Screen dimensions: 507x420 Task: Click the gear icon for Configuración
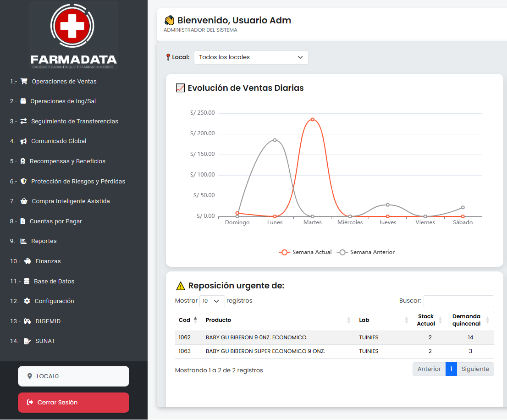(27, 301)
